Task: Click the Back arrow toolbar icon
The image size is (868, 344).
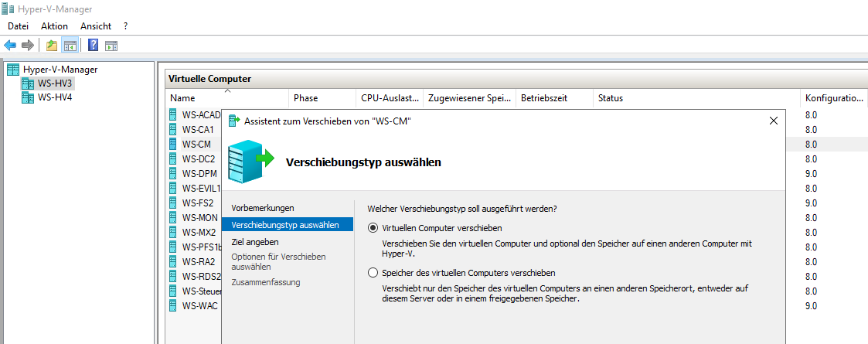Action: [10, 45]
